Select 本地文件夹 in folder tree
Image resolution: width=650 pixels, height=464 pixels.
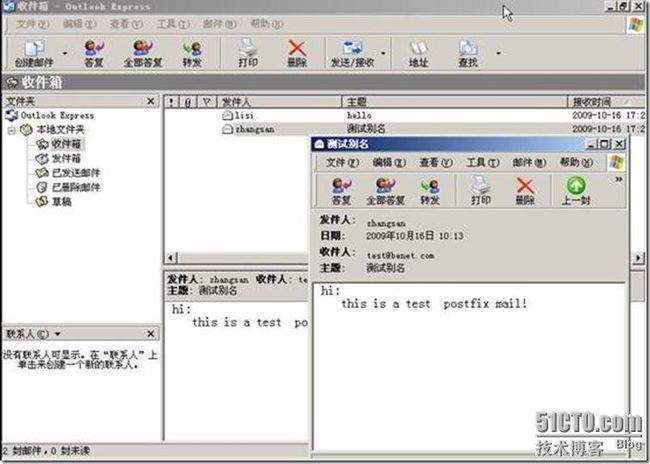52,130
